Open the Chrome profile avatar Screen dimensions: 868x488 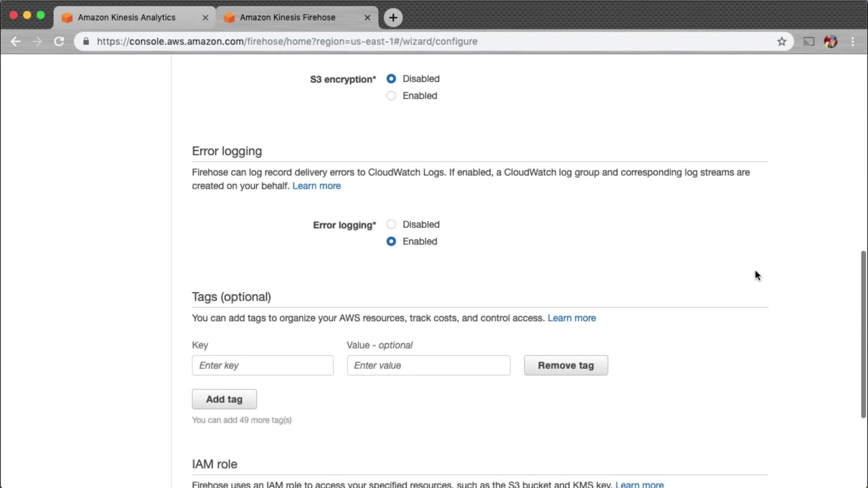(x=830, y=42)
